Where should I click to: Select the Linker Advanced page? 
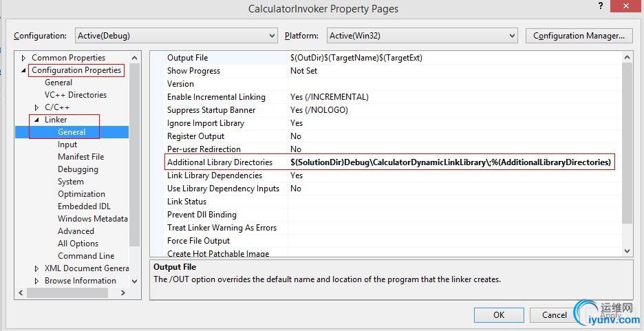coord(76,231)
